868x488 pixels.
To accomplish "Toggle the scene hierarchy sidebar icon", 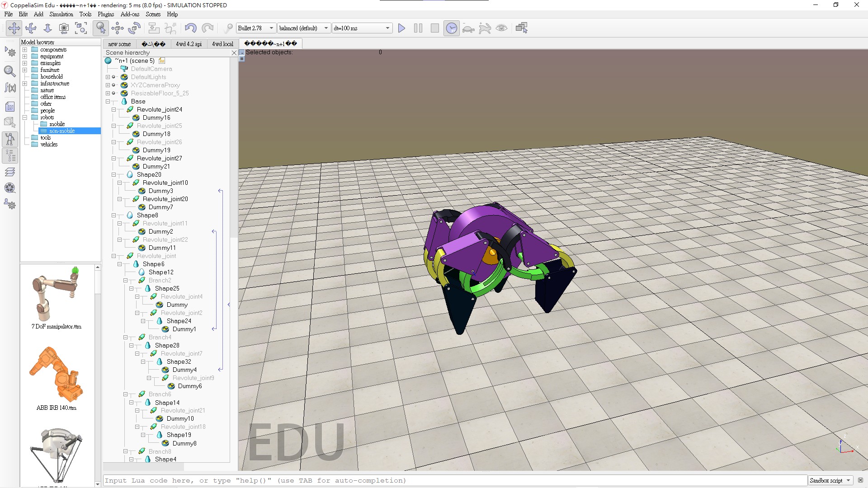I will [10, 155].
